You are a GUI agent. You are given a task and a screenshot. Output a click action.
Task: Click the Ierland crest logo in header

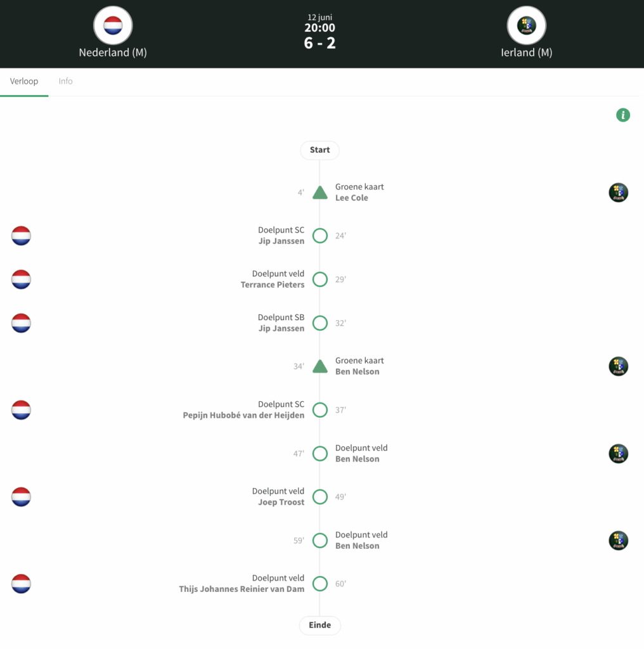click(527, 25)
